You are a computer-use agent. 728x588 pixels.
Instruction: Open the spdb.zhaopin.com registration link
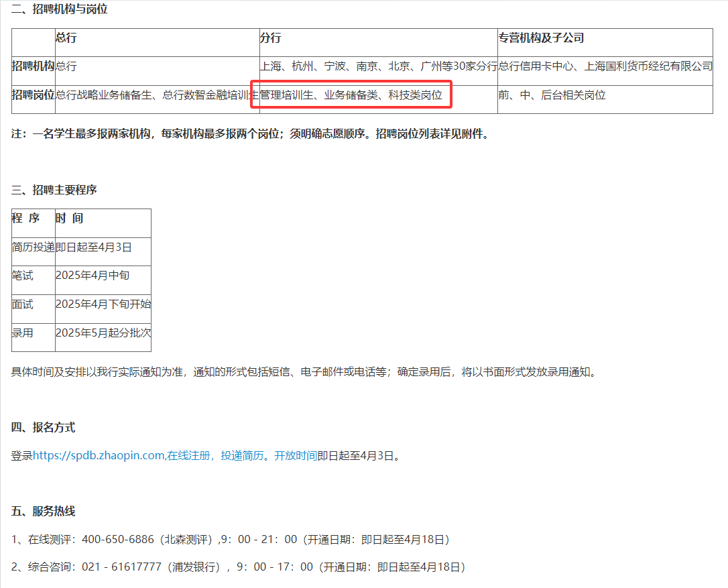point(99,456)
